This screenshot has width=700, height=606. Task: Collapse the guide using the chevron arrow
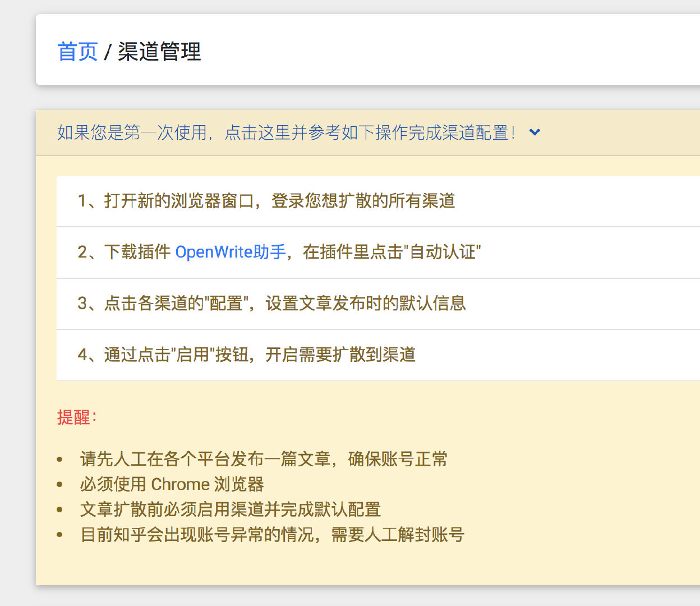(x=535, y=132)
